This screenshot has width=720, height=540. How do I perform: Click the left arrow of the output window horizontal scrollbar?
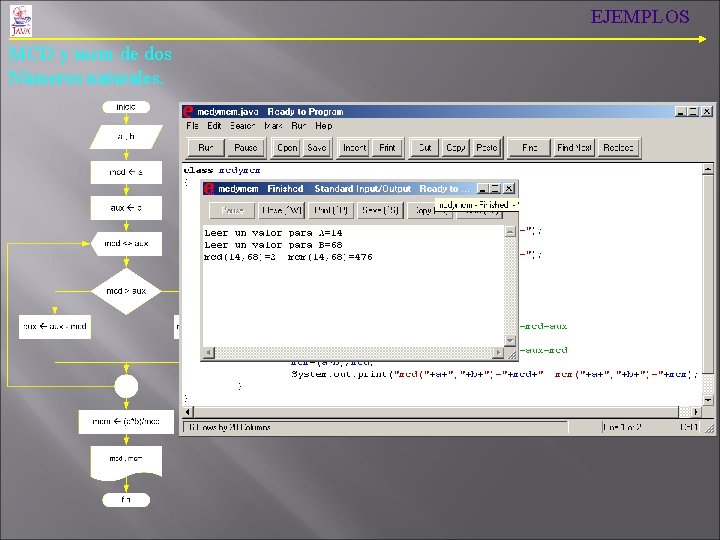coord(208,353)
